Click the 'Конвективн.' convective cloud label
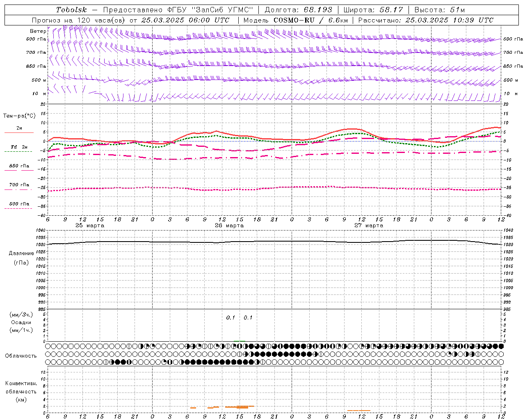Viewport: 525px width, 420px height. (21, 383)
